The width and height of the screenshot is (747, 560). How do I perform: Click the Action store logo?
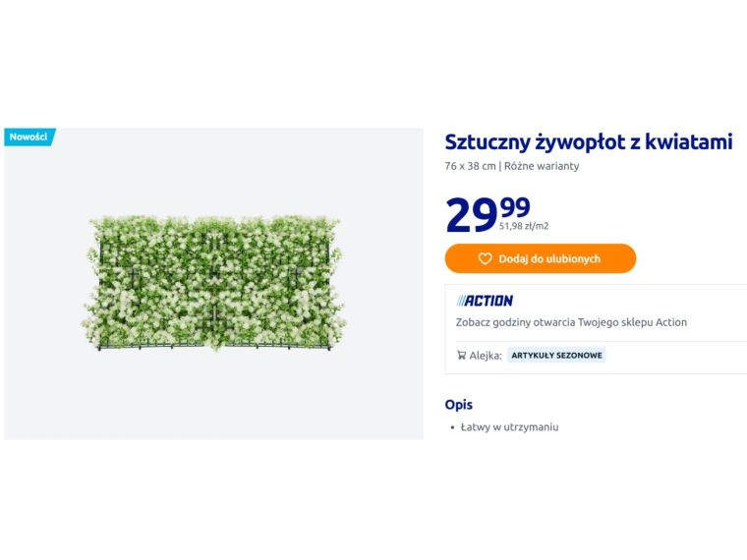[485, 301]
